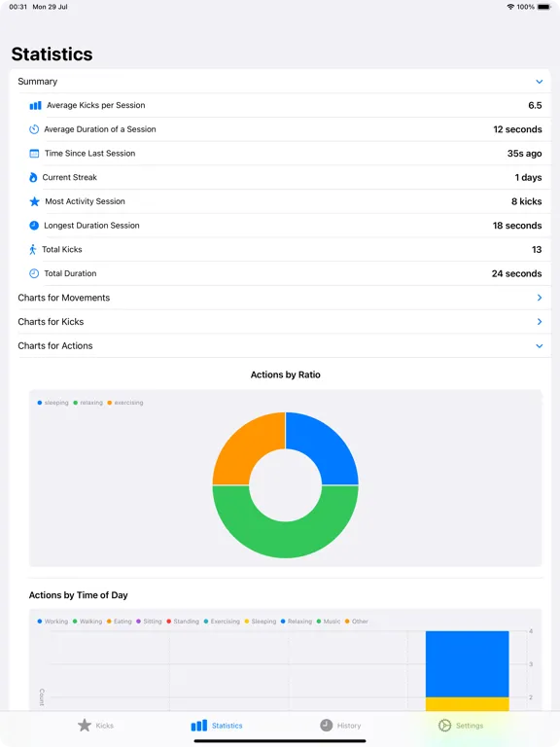This screenshot has height=747, width=560.
Task: Tap the clock icon in the History tab
Action: pyautogui.click(x=327, y=725)
